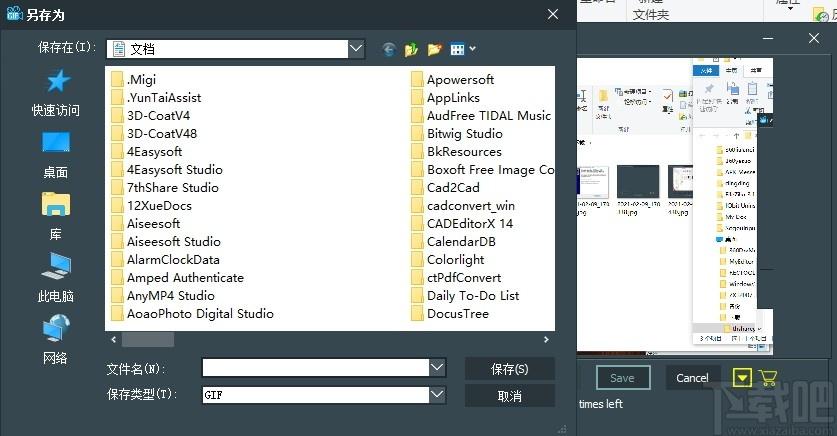Image resolution: width=837 pixels, height=436 pixels.
Task: Select the Colorlight folder
Action: pos(448,260)
